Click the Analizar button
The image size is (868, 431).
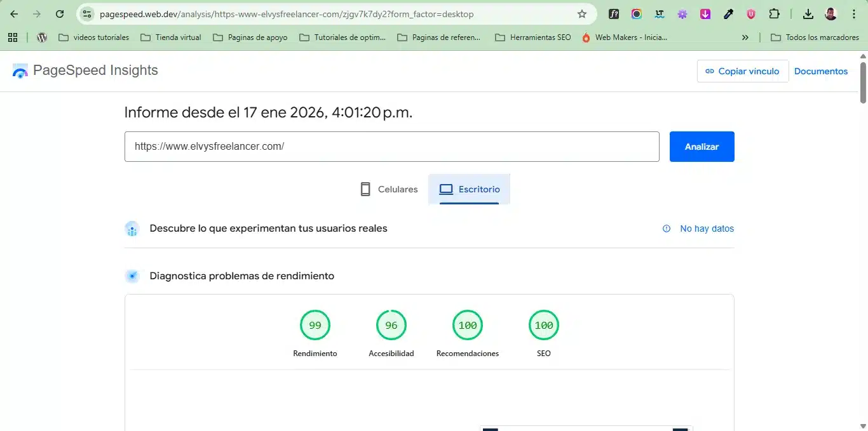coord(702,146)
